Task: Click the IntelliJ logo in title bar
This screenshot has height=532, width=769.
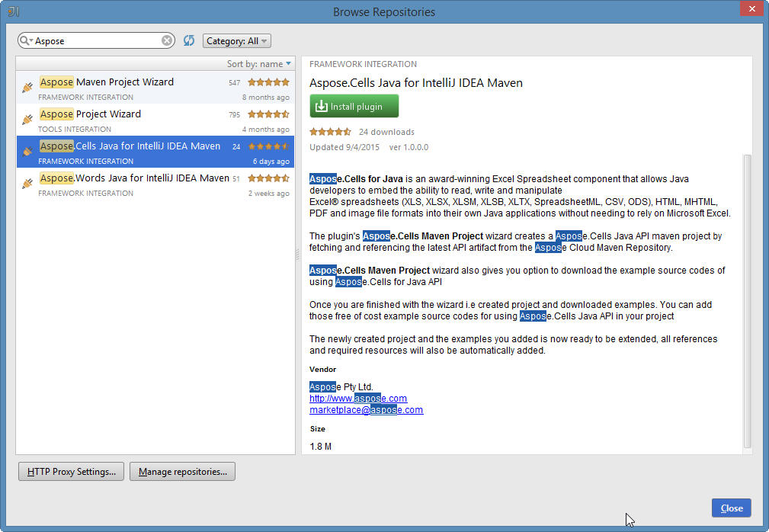Action: coord(14,11)
